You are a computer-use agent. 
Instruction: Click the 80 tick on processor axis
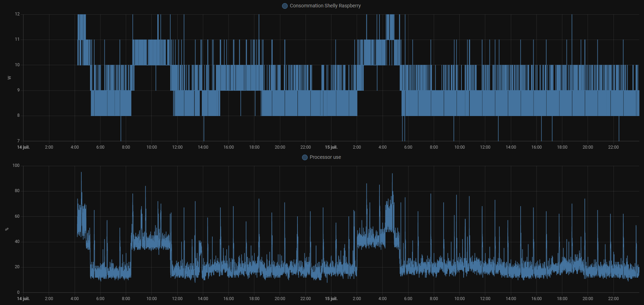pos(17,191)
